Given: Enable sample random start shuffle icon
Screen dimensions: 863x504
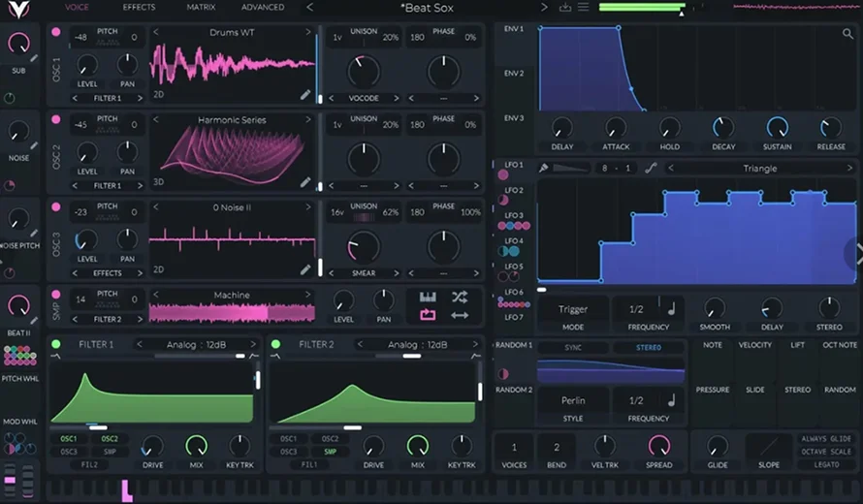Looking at the screenshot, I should coord(460,297).
